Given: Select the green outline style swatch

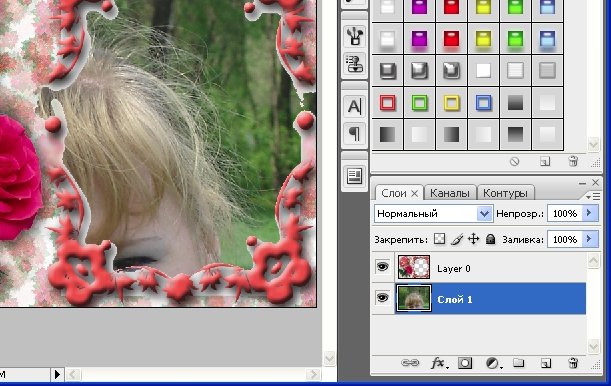Looking at the screenshot, I should (419, 103).
